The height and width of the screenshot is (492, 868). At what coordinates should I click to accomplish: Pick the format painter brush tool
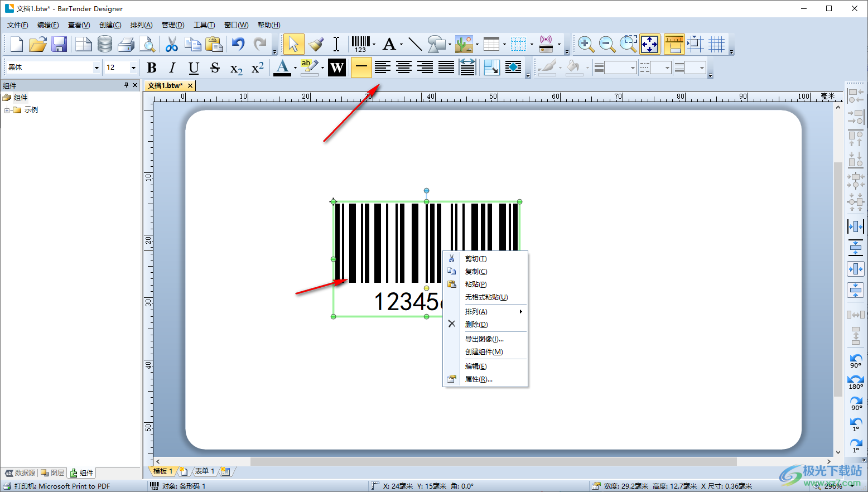pyautogui.click(x=316, y=44)
